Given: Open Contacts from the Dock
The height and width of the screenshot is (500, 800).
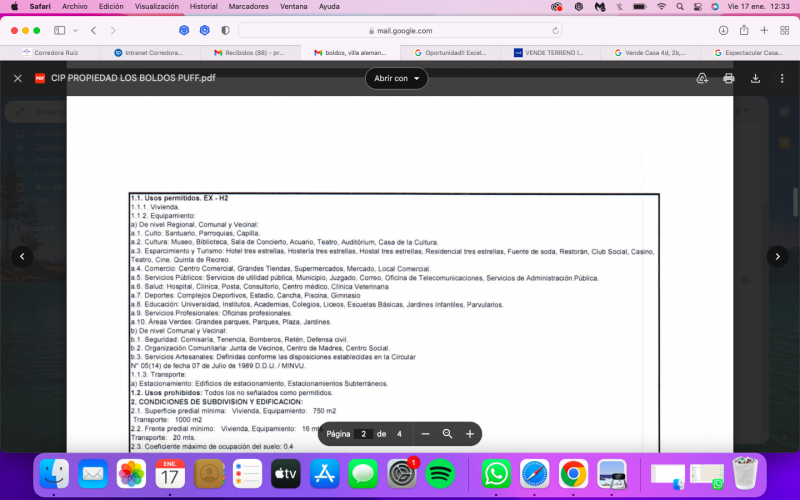Looking at the screenshot, I should [x=209, y=474].
